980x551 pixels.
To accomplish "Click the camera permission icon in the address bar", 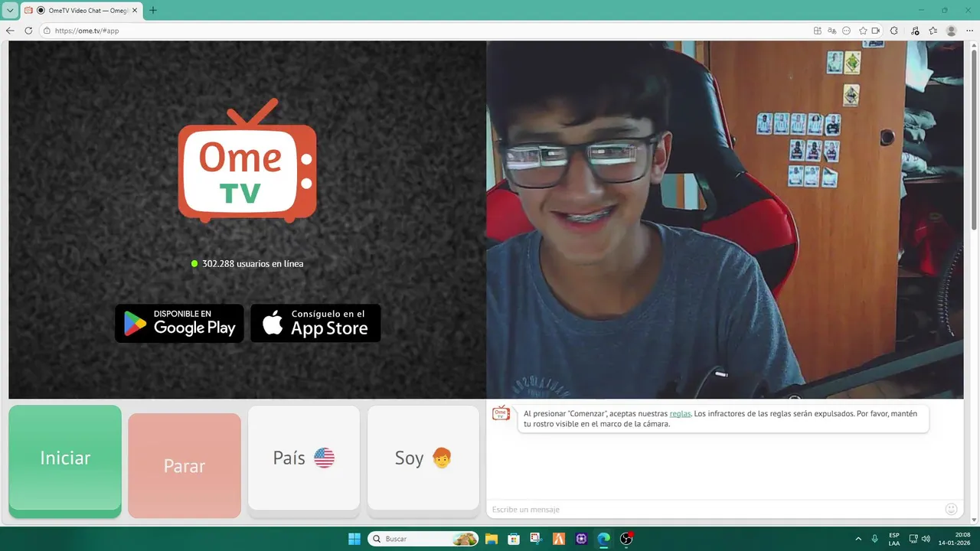I will point(876,31).
